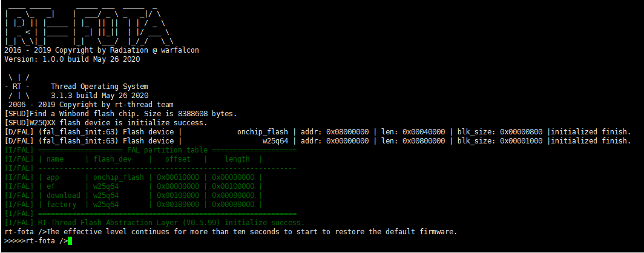This screenshot has height=253, width=644.
Task: Click the RT-FOTA ASCII art banner
Action: [x=89, y=24]
